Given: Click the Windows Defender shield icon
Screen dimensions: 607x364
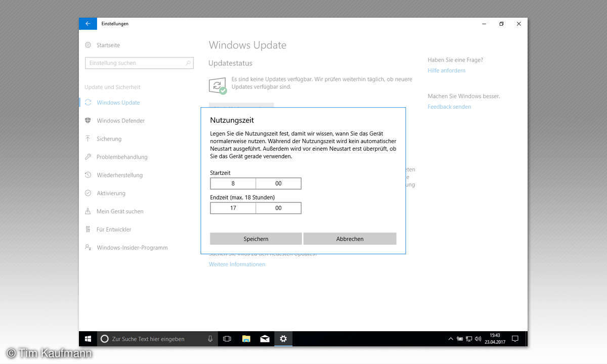Looking at the screenshot, I should [88, 121].
